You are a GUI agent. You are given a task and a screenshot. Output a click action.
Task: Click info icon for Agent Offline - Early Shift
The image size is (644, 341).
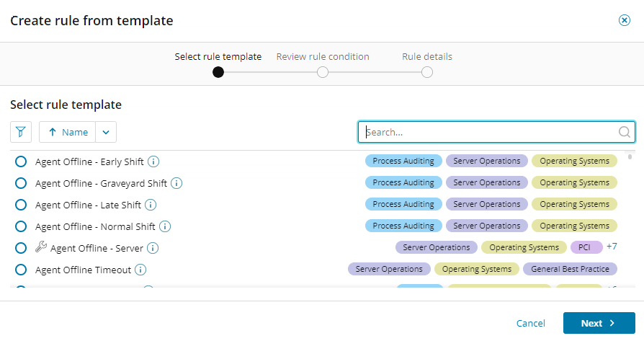(153, 161)
